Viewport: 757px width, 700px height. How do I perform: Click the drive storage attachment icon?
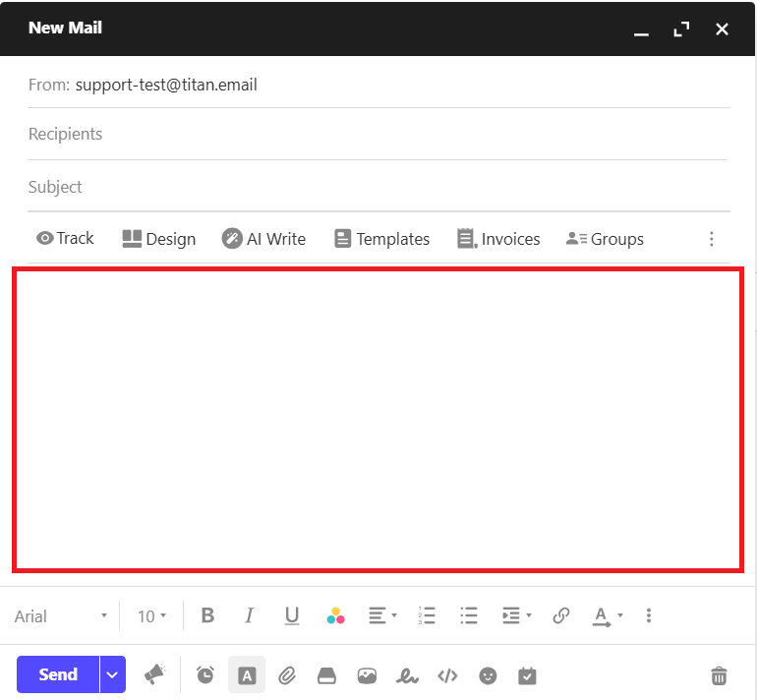tap(326, 675)
